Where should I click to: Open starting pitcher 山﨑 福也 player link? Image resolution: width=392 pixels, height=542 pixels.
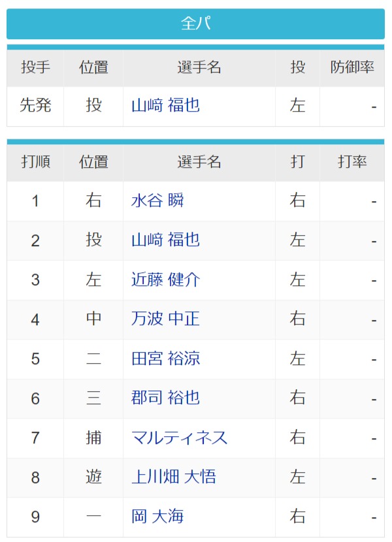click(x=165, y=105)
